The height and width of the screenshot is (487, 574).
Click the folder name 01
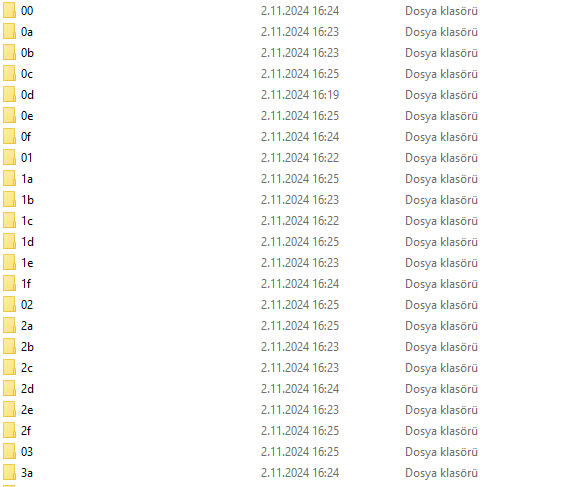click(27, 158)
